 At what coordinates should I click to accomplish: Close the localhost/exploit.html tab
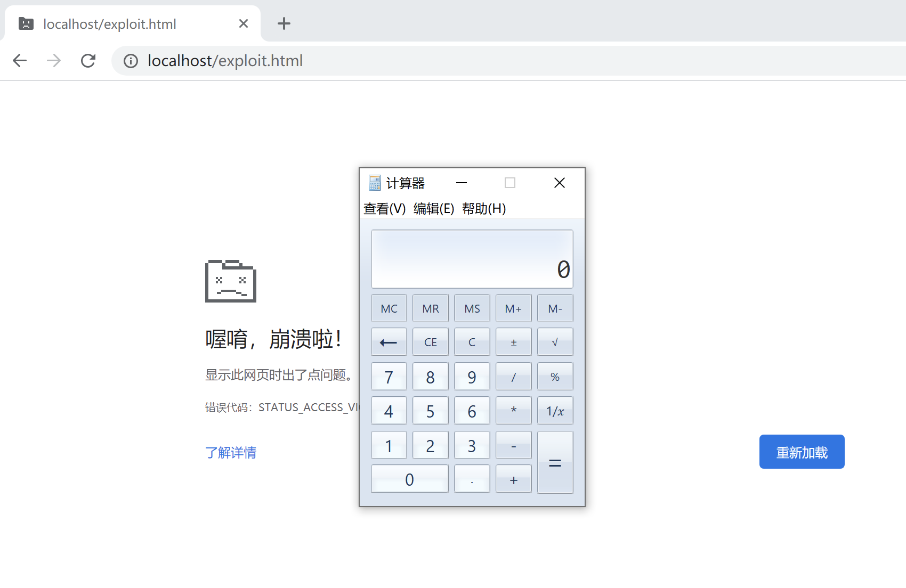pyautogui.click(x=244, y=23)
